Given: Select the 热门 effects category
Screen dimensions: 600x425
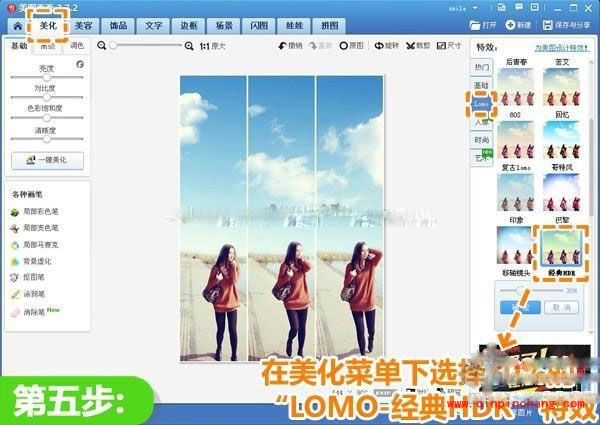Looking at the screenshot, I should point(481,67).
